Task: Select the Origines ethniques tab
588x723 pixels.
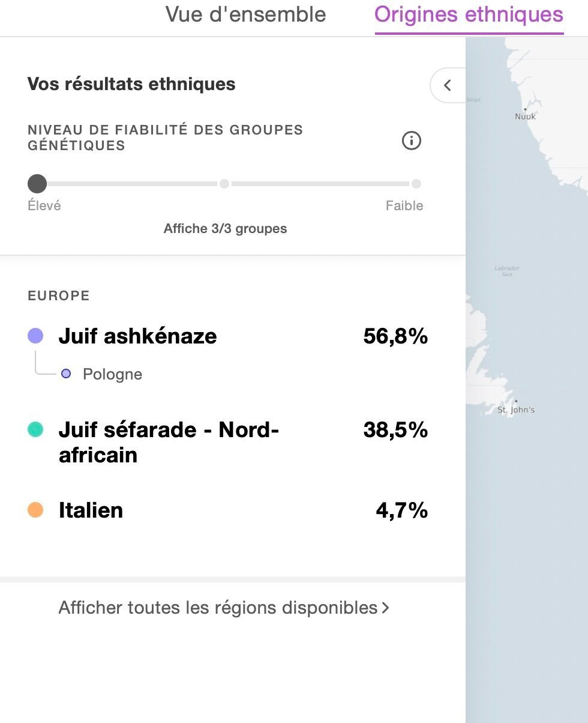Action: tap(469, 14)
